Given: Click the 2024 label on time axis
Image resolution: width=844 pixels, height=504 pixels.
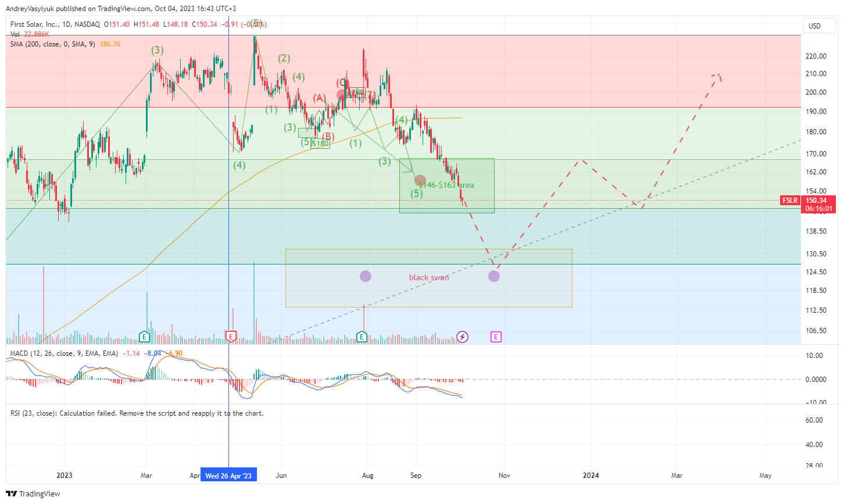Looking at the screenshot, I should (x=591, y=476).
